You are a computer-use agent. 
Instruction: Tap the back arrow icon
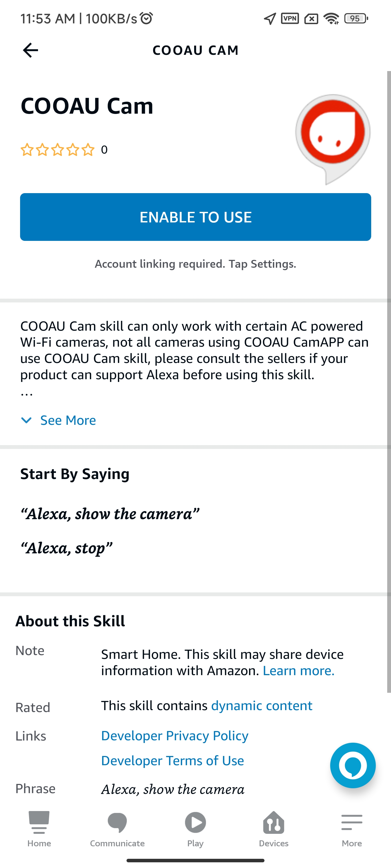click(x=30, y=50)
